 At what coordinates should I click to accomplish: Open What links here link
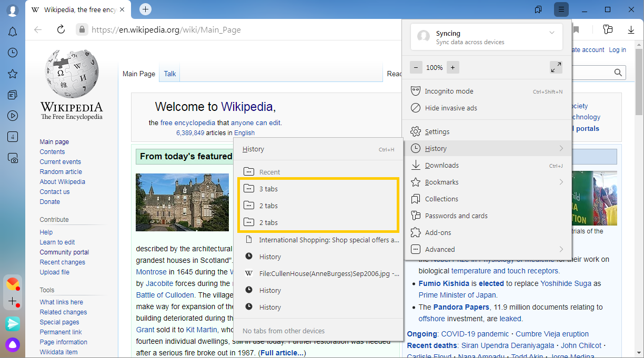click(62, 302)
